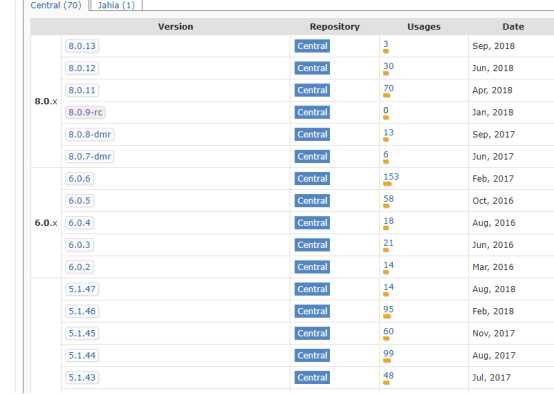
Task: Select the 8.0.x version group label
Action: click(46, 101)
